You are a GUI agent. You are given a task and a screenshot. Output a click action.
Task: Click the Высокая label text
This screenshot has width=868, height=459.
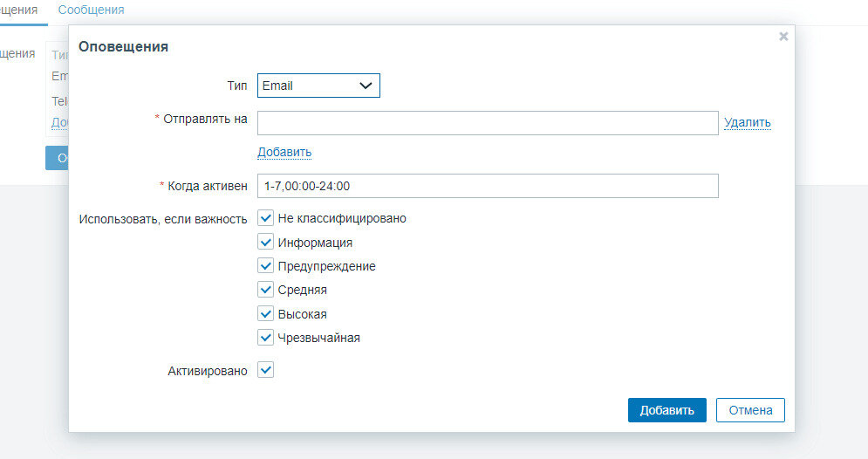tap(302, 314)
